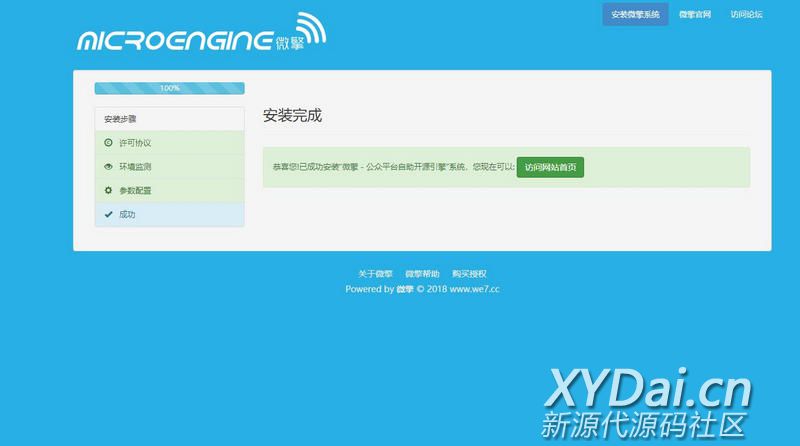800x446 pixels.
Task: Open the 微擎官网 link in the top menu
Action: [694, 14]
